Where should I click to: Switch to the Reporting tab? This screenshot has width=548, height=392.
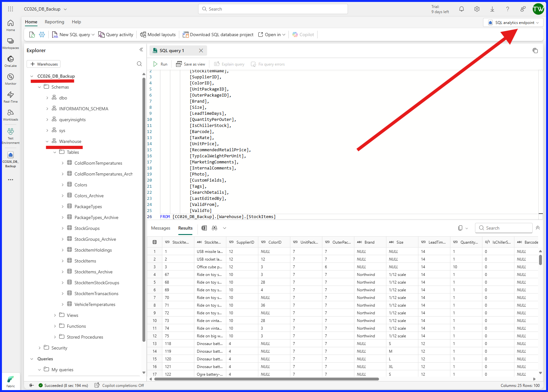tap(54, 22)
